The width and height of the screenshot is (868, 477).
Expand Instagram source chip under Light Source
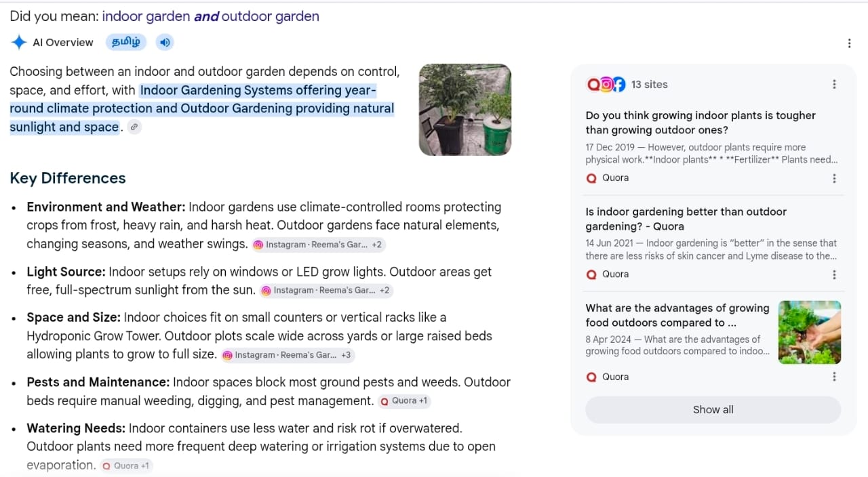click(326, 291)
